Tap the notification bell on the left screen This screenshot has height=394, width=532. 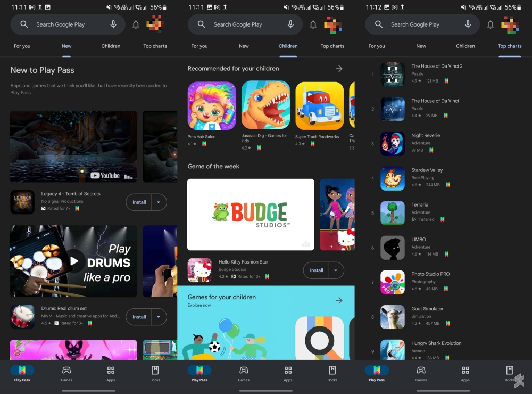tap(136, 24)
